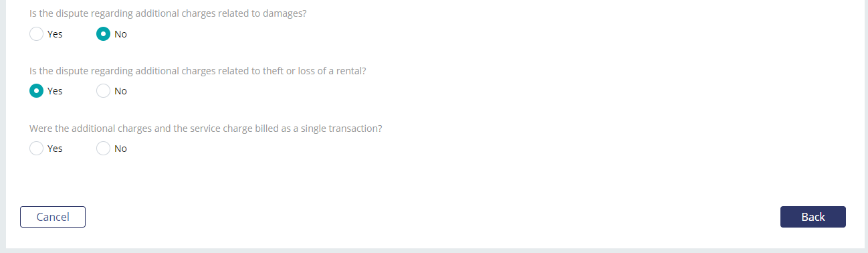Click 'Yes' label text under single transaction question
868x253 pixels.
55,149
